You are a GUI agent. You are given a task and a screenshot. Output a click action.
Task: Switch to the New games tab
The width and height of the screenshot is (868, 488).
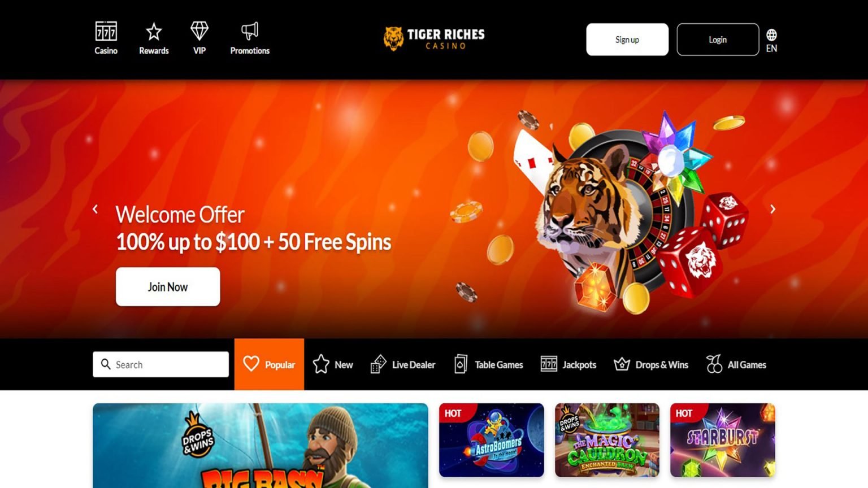(x=333, y=364)
